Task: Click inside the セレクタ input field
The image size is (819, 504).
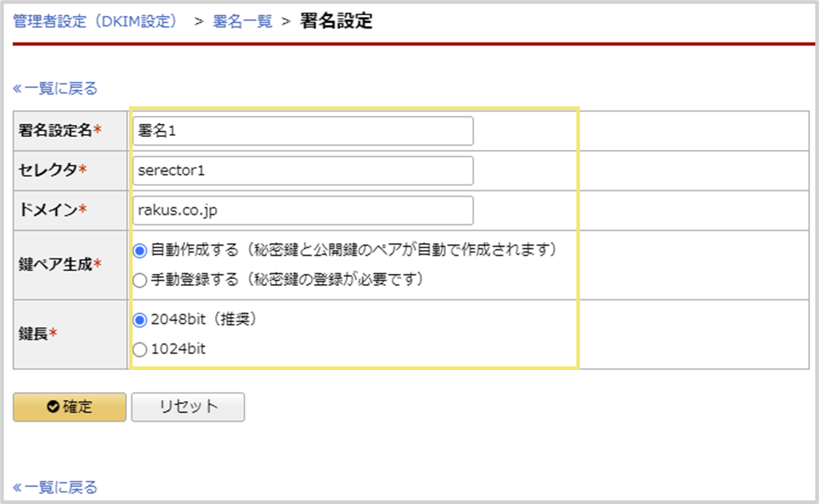Action: pos(302,170)
